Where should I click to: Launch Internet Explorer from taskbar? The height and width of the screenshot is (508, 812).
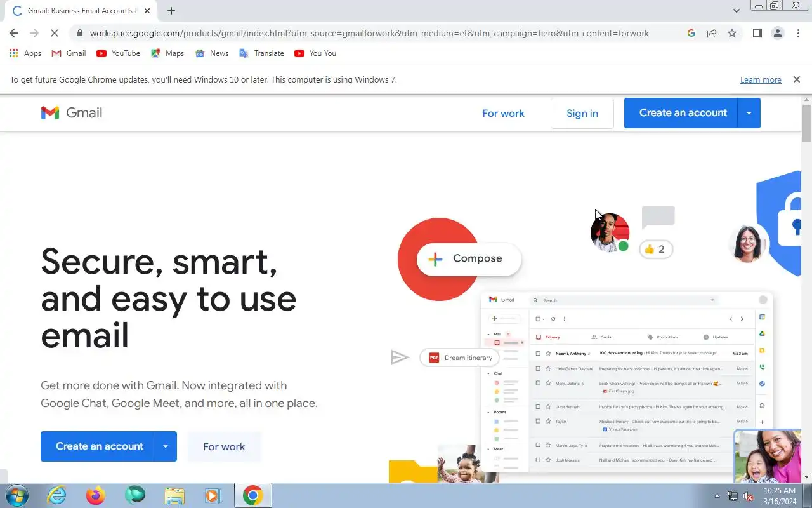[x=57, y=495]
